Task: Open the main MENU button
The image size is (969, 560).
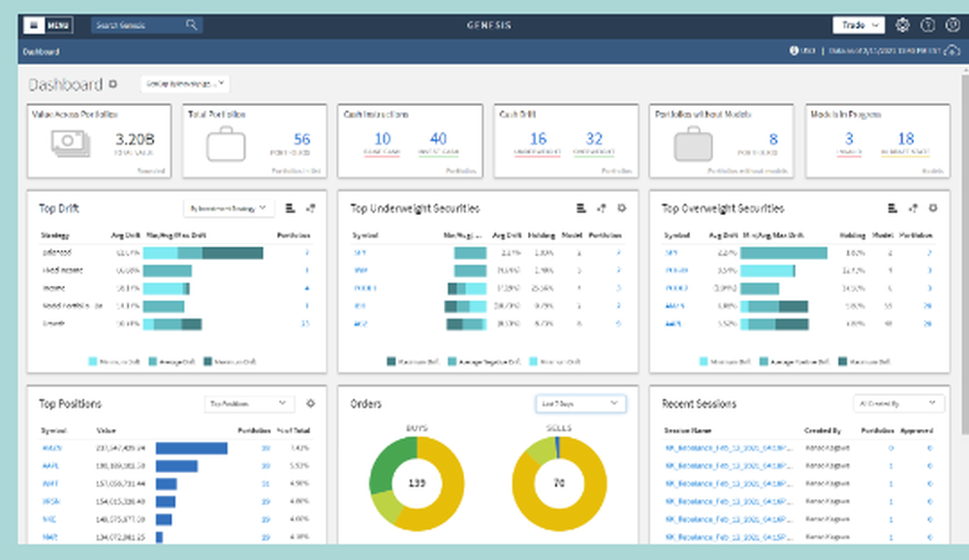Action: point(48,25)
